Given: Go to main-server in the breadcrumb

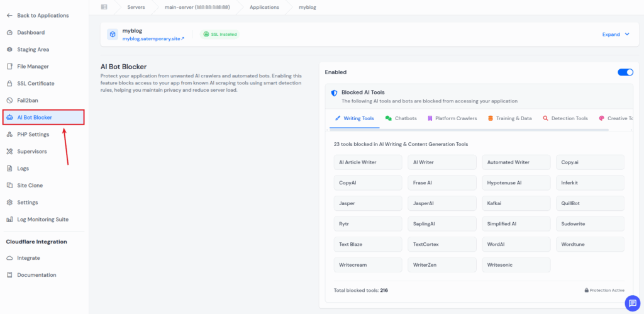Looking at the screenshot, I should point(197,7).
